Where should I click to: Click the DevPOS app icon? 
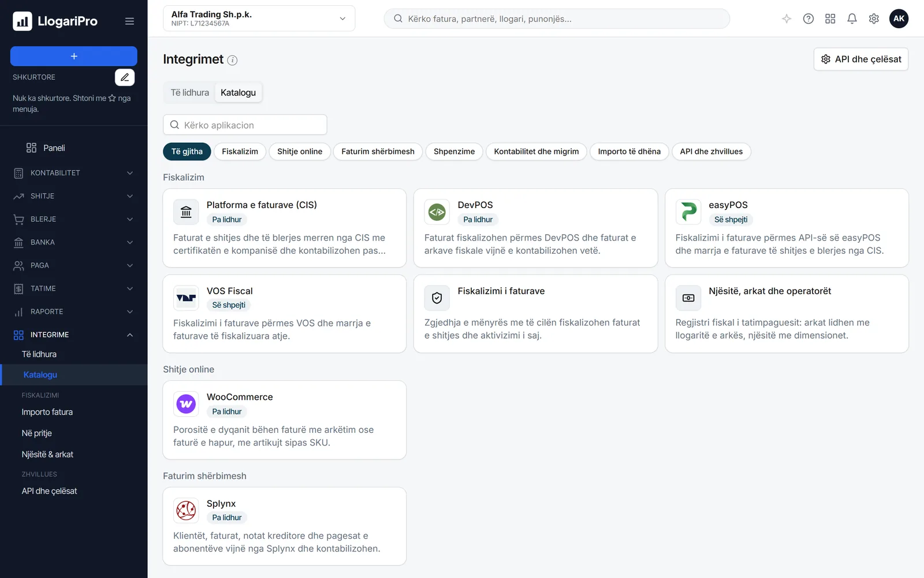(437, 212)
